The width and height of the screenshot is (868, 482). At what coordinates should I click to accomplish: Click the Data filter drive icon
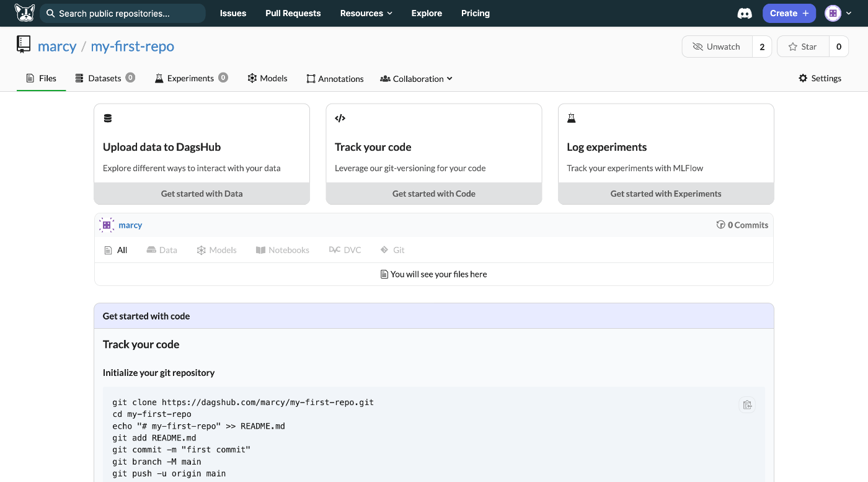click(151, 250)
